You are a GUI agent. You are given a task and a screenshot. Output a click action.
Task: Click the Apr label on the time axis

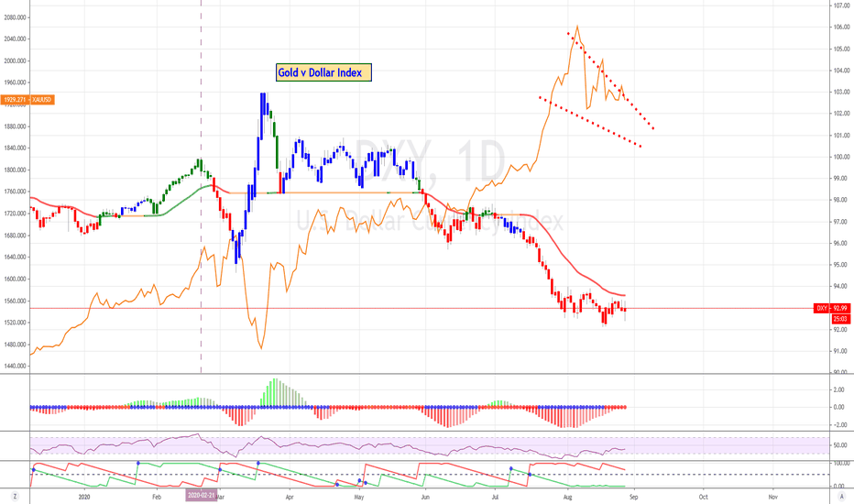coord(290,497)
